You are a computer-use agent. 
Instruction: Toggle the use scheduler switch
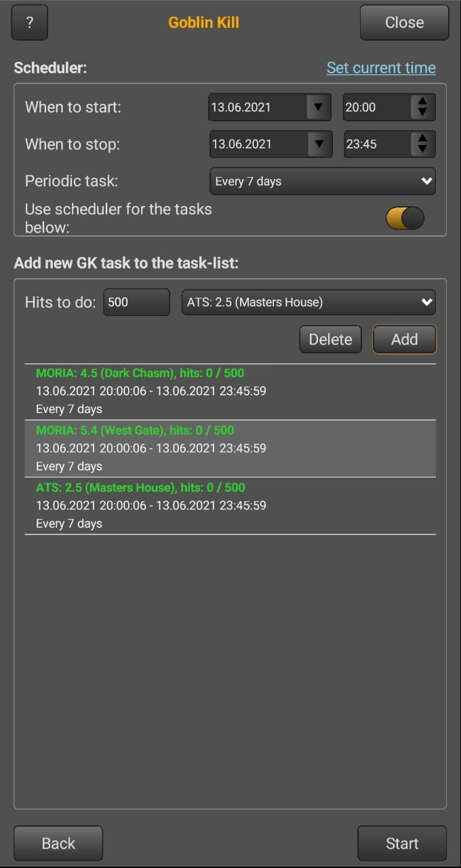click(405, 218)
